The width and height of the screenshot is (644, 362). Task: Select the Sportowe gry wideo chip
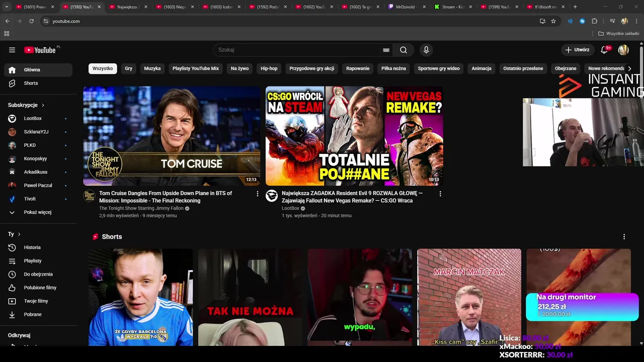[x=439, y=68]
